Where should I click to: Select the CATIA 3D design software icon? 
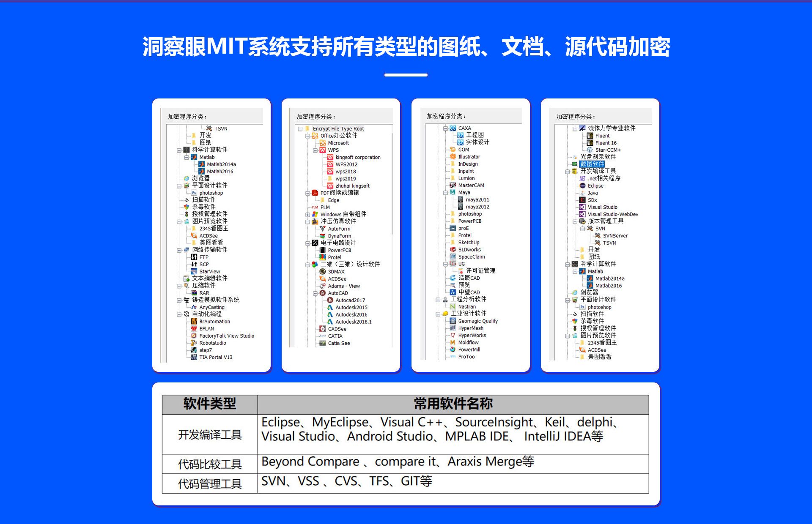(x=320, y=336)
